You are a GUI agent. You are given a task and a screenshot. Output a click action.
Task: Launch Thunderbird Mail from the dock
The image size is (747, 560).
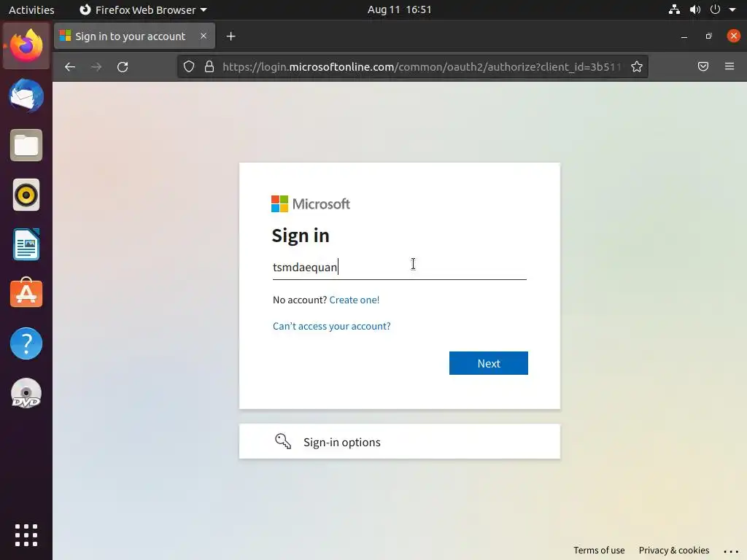click(x=26, y=96)
